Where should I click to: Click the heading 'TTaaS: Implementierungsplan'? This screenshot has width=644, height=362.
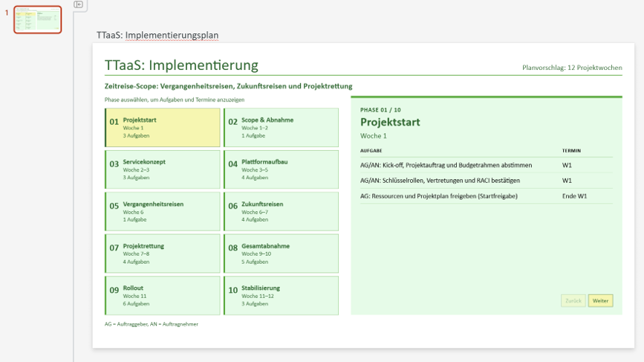click(x=157, y=36)
